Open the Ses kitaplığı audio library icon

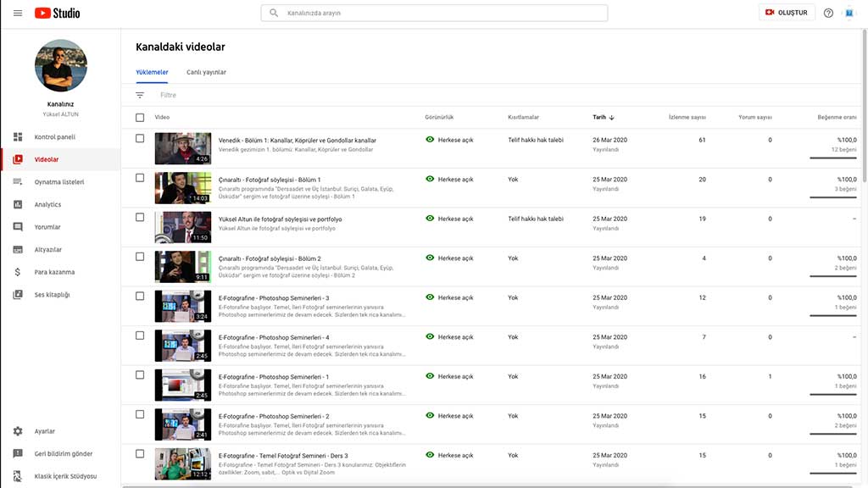click(18, 294)
